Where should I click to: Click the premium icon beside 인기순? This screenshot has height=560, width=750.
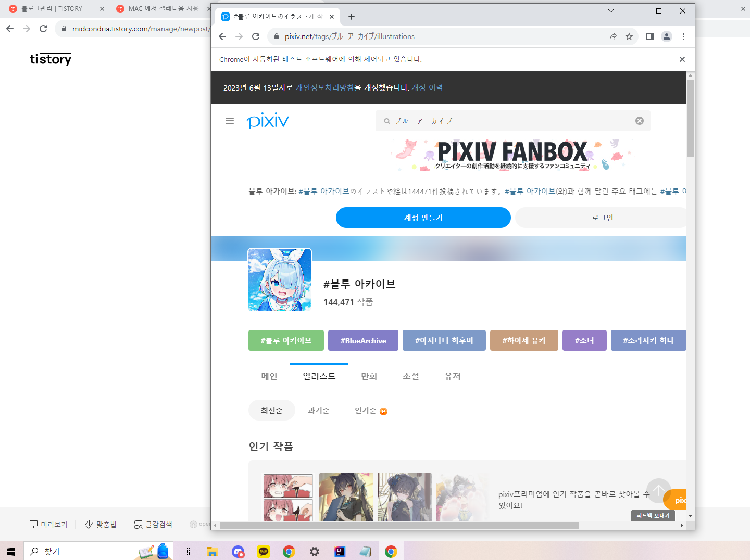pyautogui.click(x=383, y=411)
